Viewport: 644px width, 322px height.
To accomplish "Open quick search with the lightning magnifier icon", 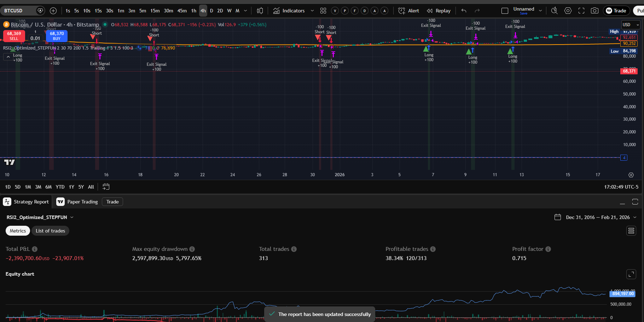I will pyautogui.click(x=554, y=11).
